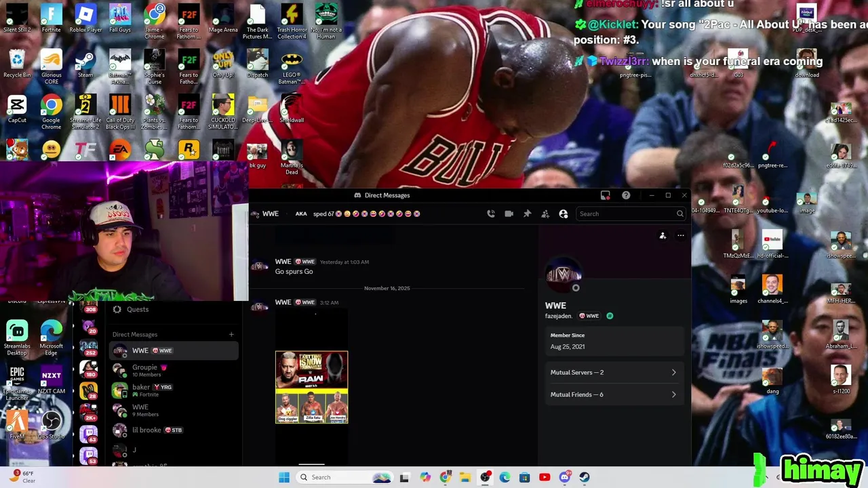Open the lil brooke direct message
Screen dimensions: 868x488
click(174, 430)
